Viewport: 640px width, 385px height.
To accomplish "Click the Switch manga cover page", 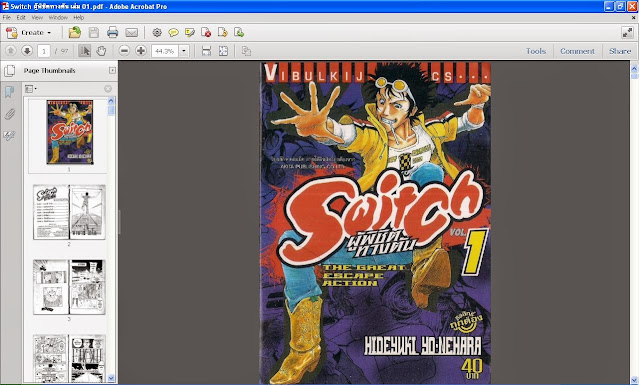I will click(376, 223).
